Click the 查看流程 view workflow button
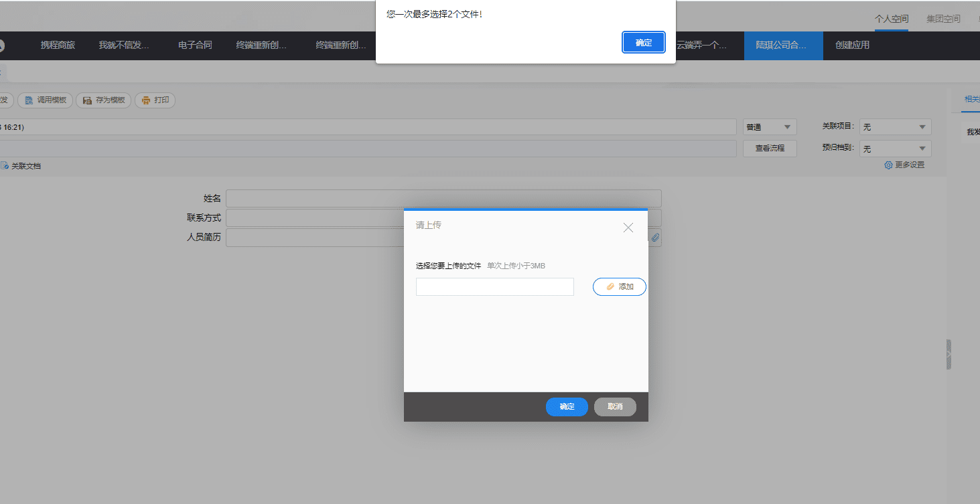This screenshot has width=980, height=504. coord(770,149)
